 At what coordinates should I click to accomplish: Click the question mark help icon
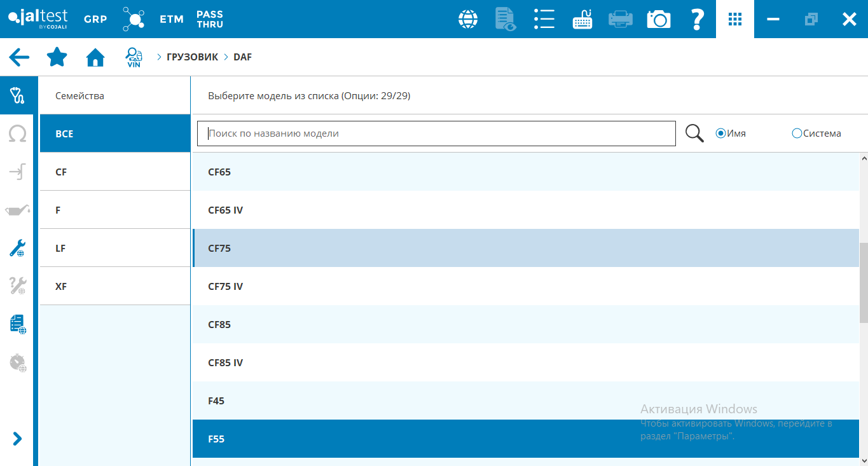[x=697, y=19]
